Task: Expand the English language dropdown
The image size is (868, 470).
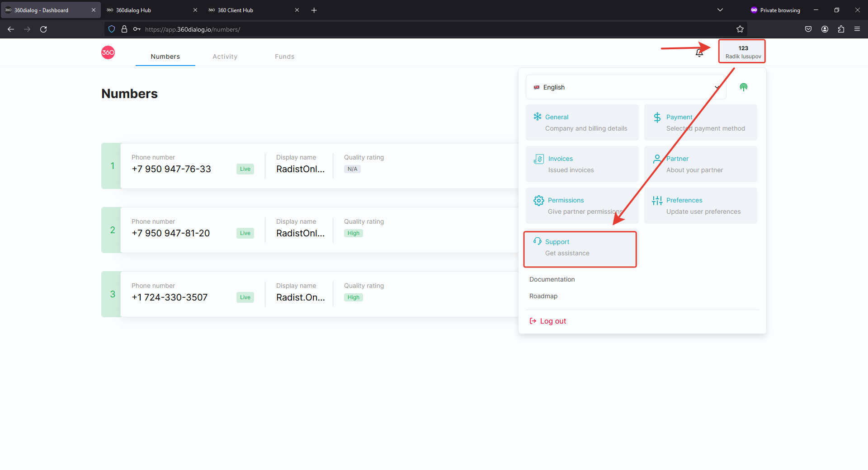Action: [626, 87]
